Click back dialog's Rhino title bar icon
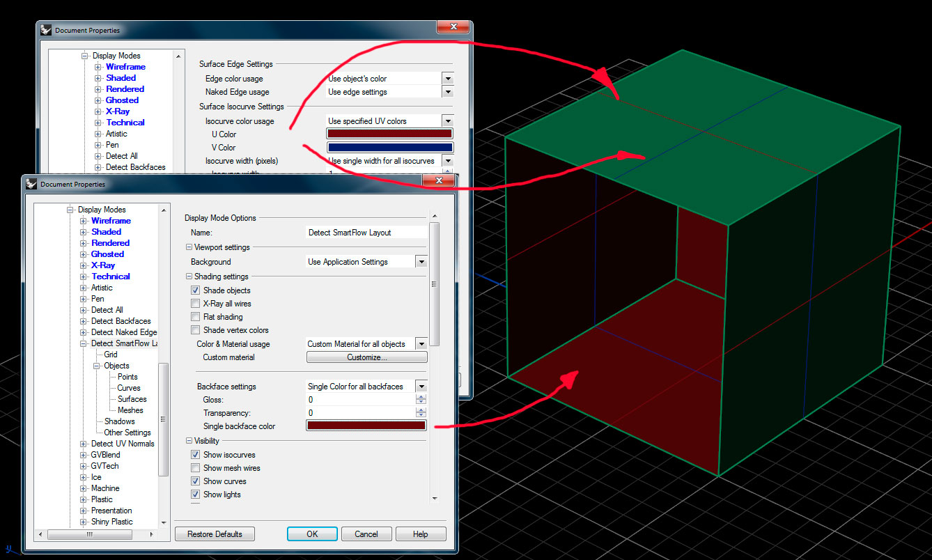The width and height of the screenshot is (932, 560). click(x=46, y=30)
